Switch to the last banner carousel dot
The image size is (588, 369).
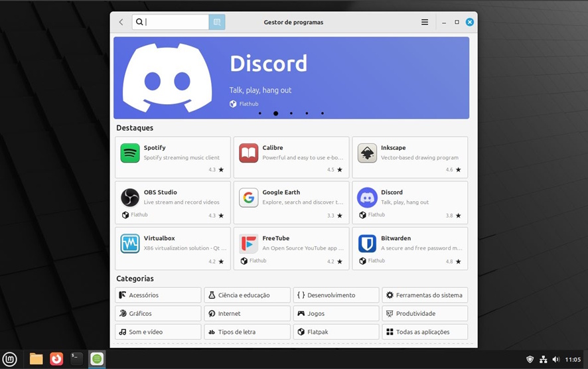click(x=323, y=113)
